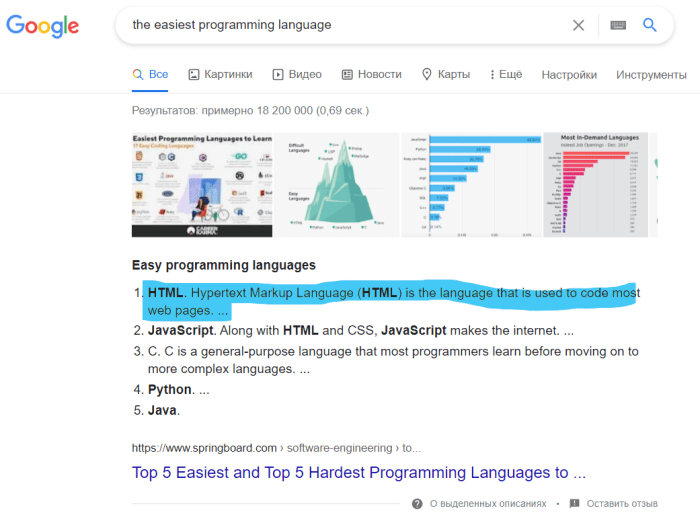Click the Картинки image icon

pyautogui.click(x=194, y=75)
